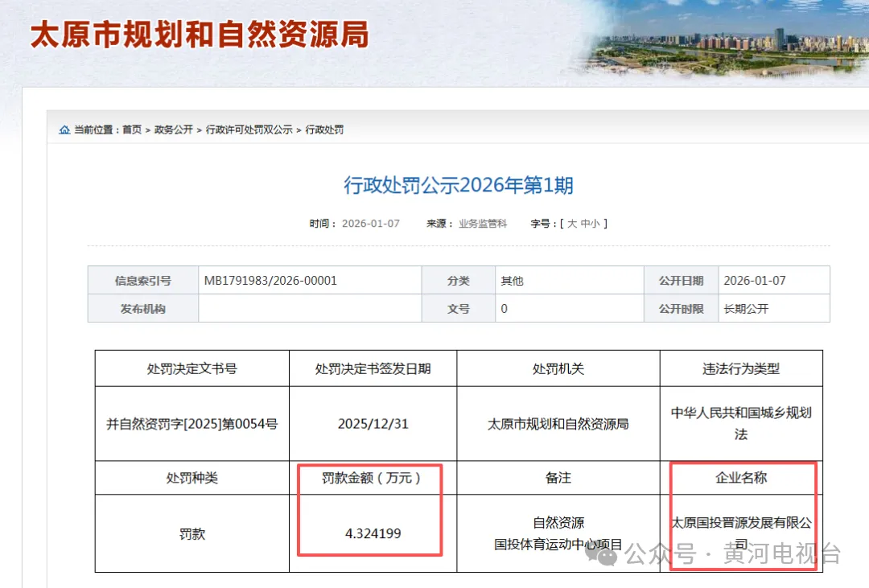The image size is (869, 588).
Task: Select small font size 小
Action: coord(595,224)
